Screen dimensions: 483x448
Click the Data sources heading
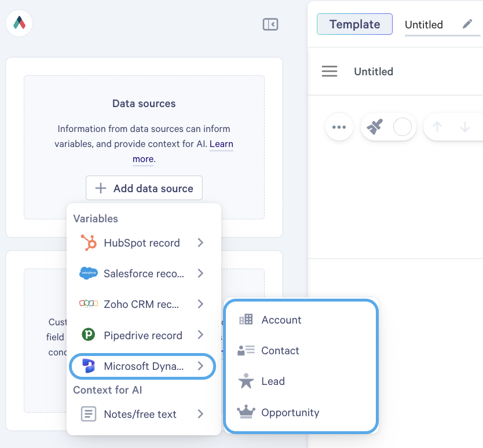click(x=144, y=104)
